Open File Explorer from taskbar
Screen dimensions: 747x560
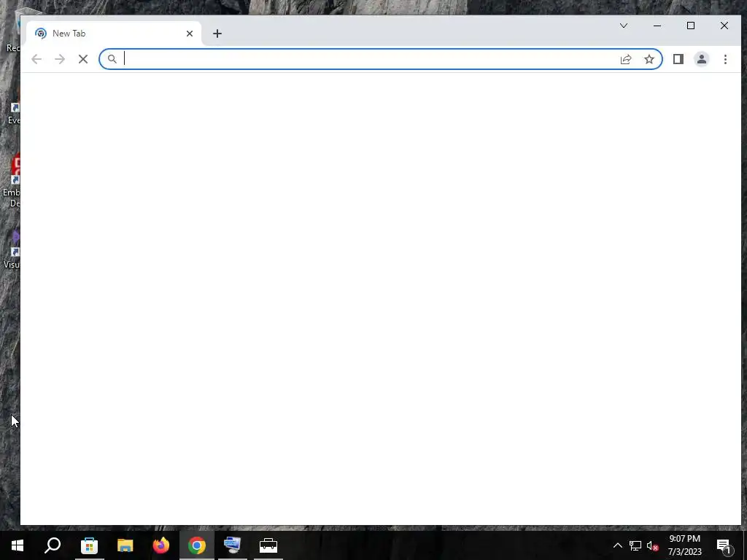click(125, 545)
